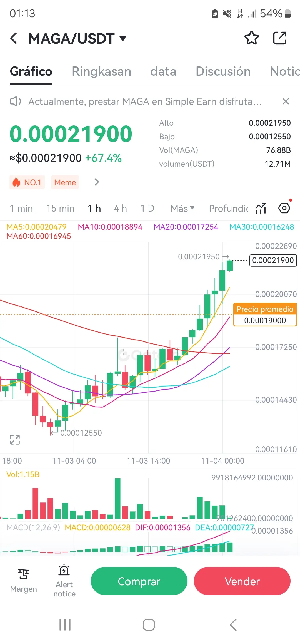Tap the Comprar button

[139, 581]
